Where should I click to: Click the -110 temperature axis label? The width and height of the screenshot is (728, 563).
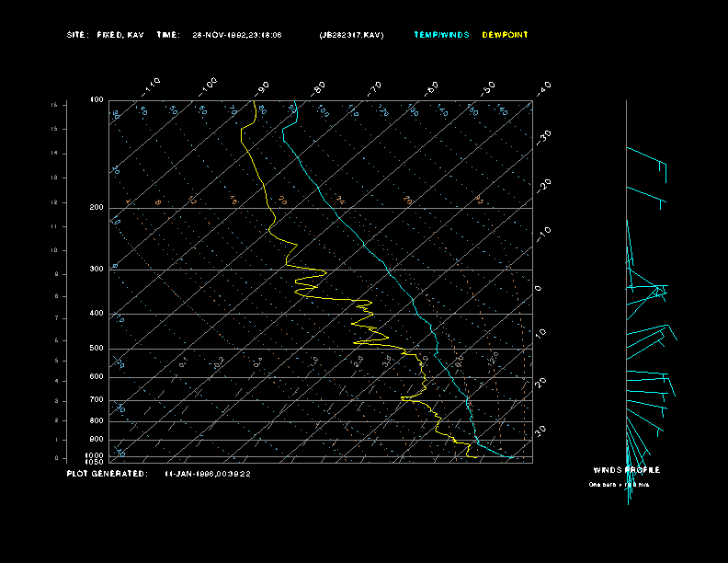pos(151,86)
